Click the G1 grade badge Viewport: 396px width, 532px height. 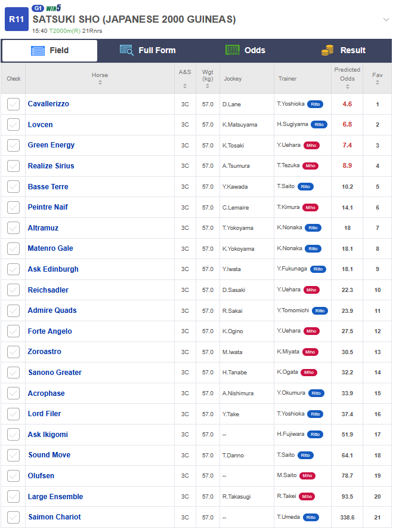pos(38,8)
